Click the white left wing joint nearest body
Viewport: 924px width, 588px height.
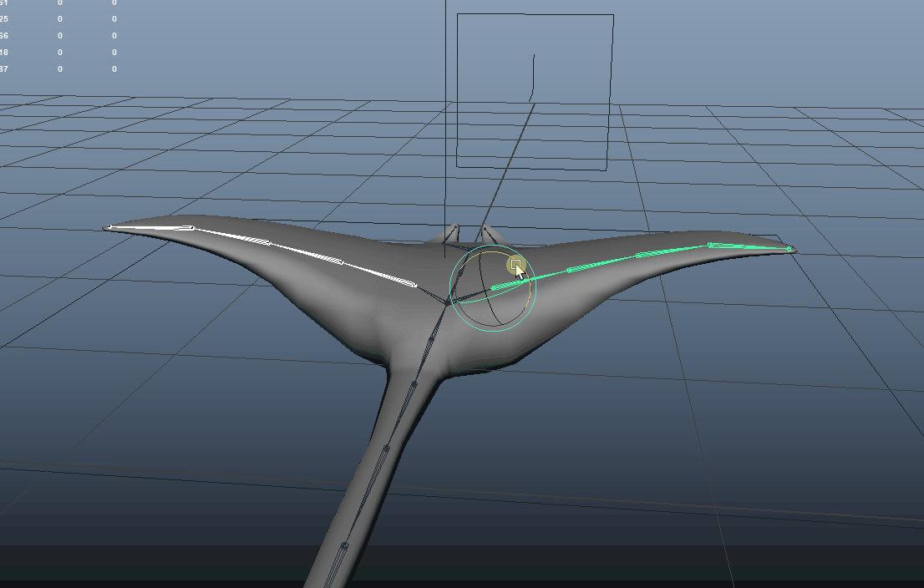click(x=414, y=286)
